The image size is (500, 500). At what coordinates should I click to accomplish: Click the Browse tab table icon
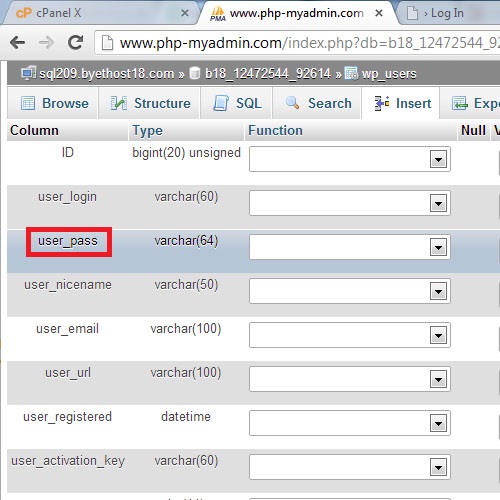click(28, 103)
